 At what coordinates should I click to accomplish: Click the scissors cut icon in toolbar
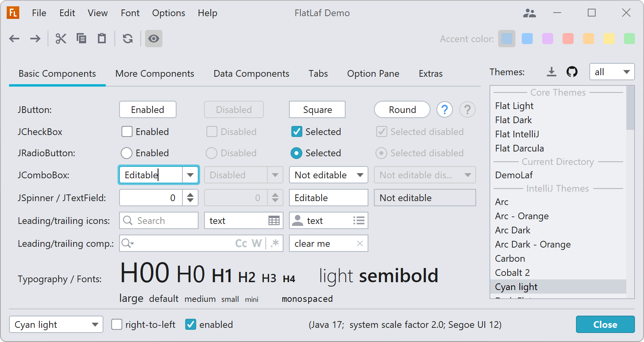click(61, 39)
